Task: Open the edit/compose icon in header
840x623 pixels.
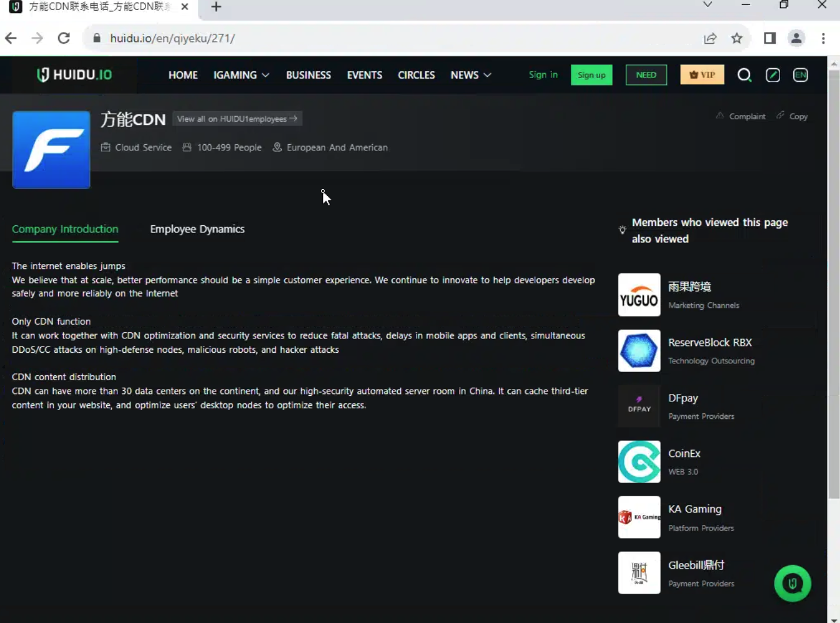Action: pos(773,75)
